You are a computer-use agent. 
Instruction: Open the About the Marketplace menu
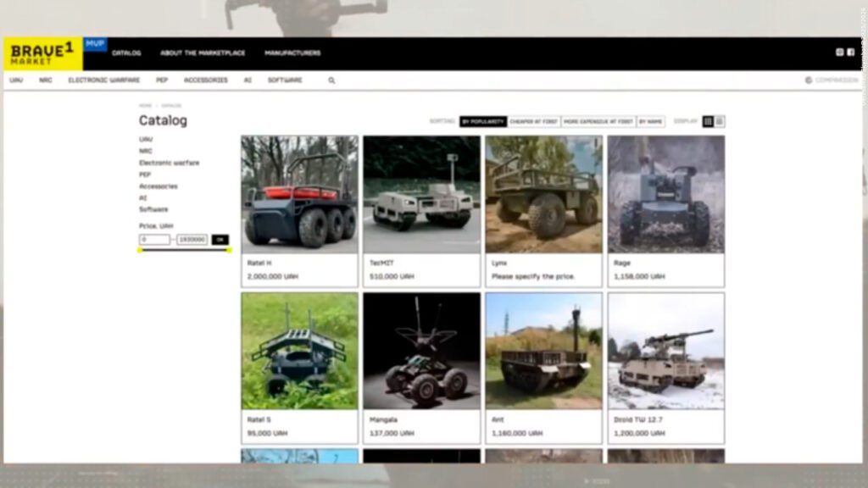click(x=203, y=53)
